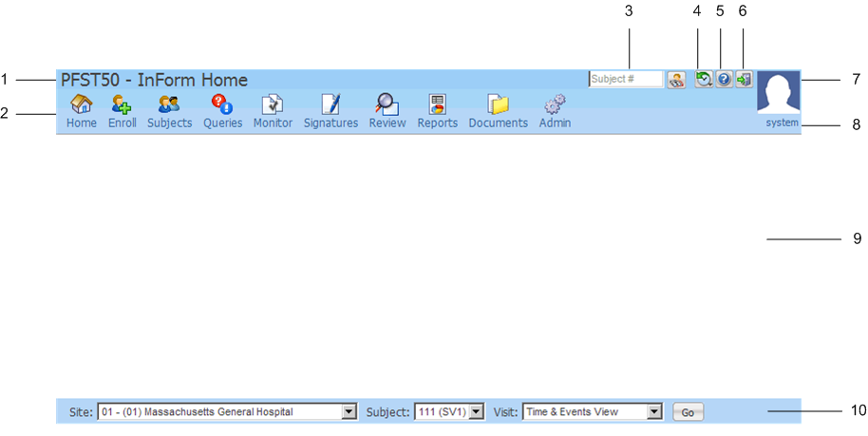Click the Reports menu label

437,123
